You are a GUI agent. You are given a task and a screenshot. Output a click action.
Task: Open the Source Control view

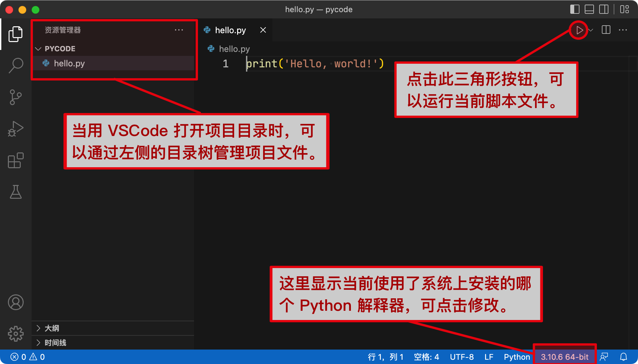15,97
